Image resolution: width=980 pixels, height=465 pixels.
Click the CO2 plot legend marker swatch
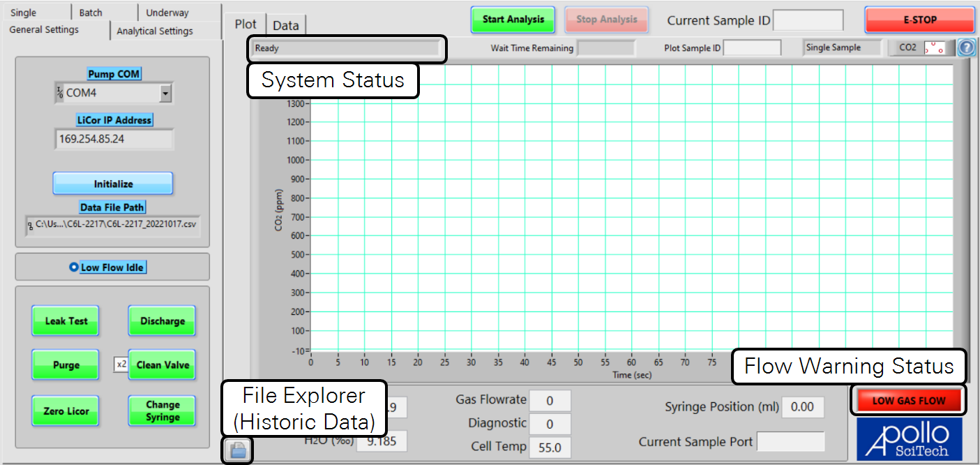(934, 48)
